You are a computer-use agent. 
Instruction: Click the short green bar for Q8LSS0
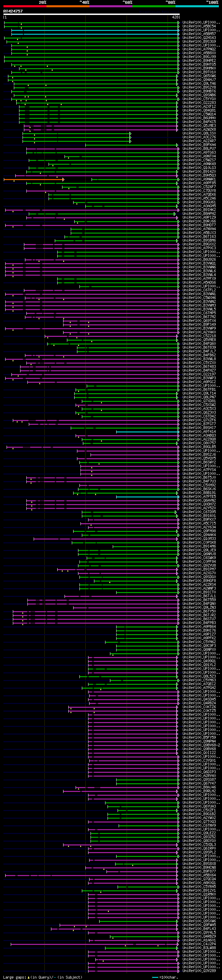pyautogui.click(x=77, y=133)
